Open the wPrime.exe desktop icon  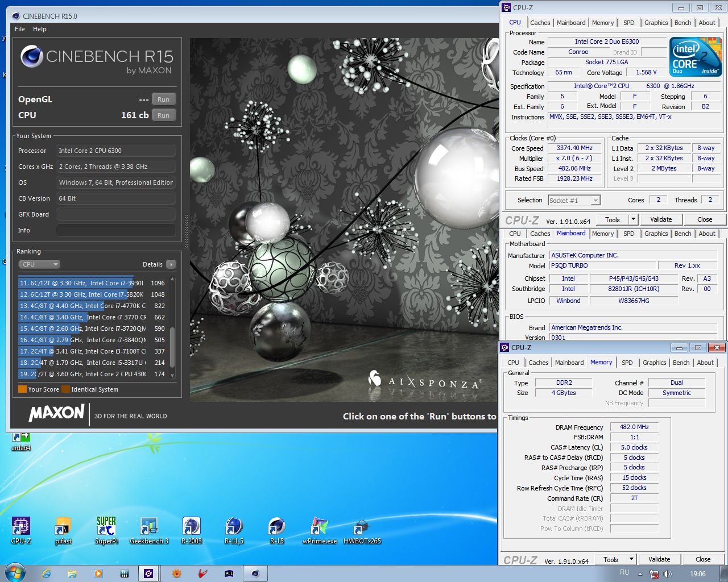click(x=319, y=530)
